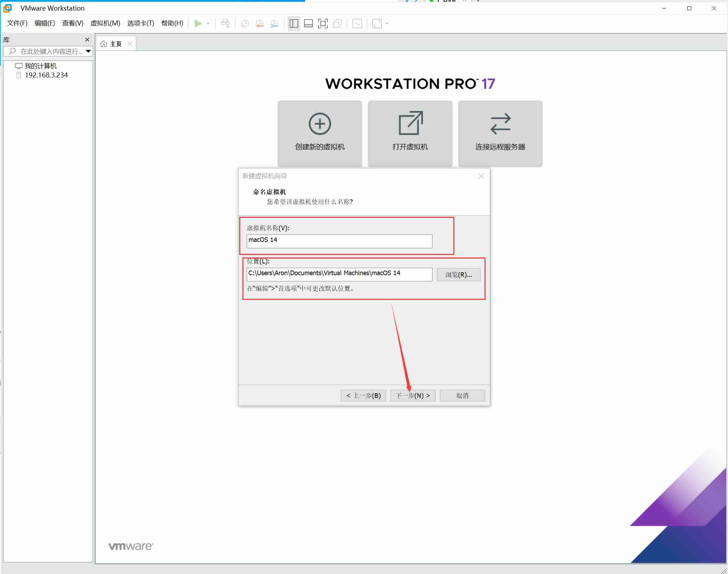This screenshot has height=574, width=728.
Task: Focus the library search input field
Action: tap(51, 51)
